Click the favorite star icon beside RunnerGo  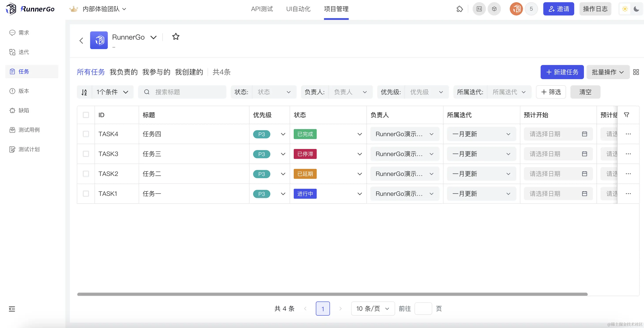pyautogui.click(x=176, y=37)
